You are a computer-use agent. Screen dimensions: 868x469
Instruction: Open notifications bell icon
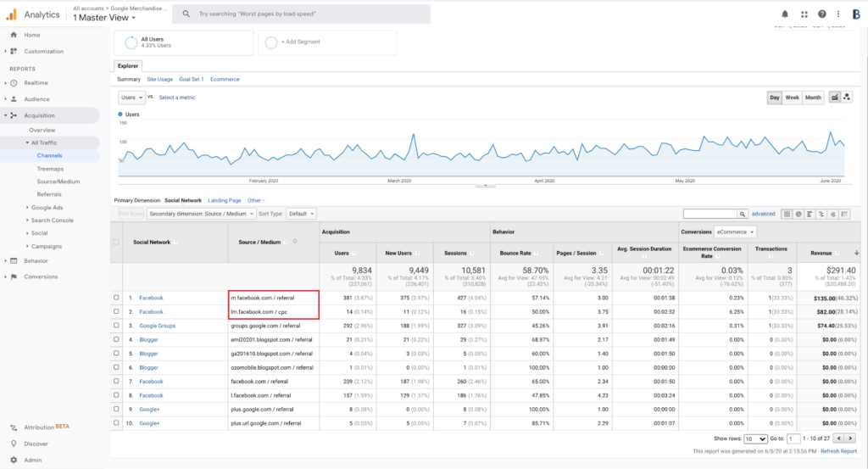[x=784, y=14]
